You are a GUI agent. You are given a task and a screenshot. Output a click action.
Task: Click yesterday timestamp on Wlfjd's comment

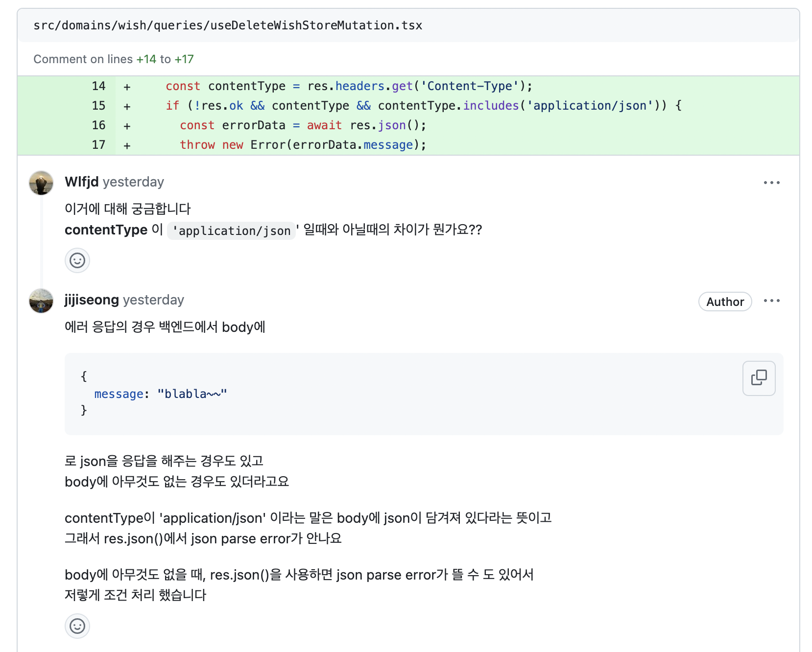(133, 182)
